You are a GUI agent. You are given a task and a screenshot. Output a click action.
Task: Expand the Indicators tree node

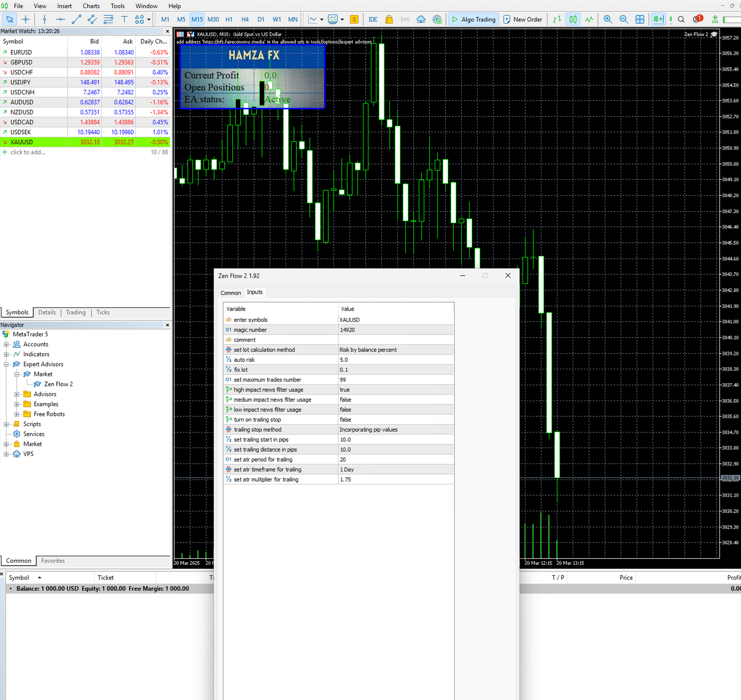click(6, 354)
